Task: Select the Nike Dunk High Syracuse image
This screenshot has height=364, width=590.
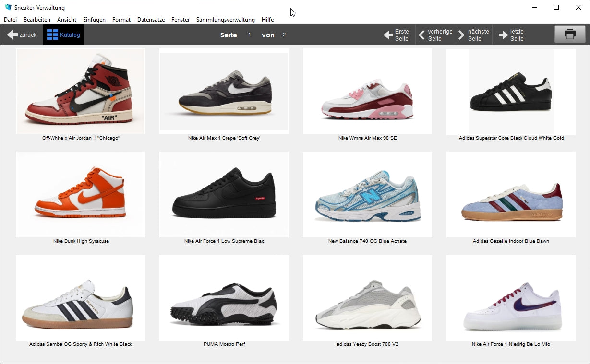Action: tap(81, 194)
